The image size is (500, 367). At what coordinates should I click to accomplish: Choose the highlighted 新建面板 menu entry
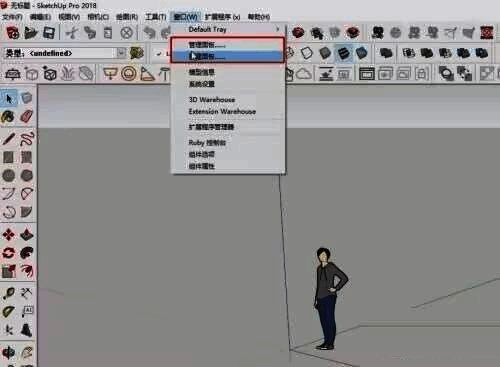click(x=227, y=56)
